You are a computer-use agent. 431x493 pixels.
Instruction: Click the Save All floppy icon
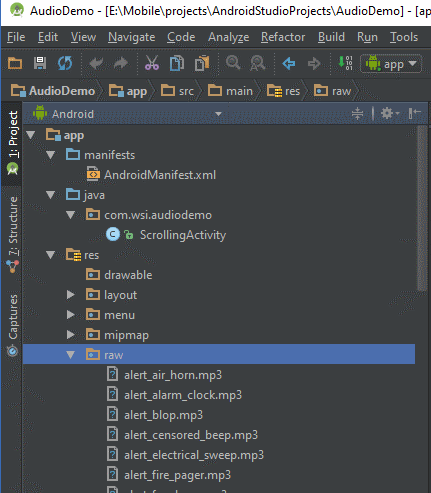[40, 63]
